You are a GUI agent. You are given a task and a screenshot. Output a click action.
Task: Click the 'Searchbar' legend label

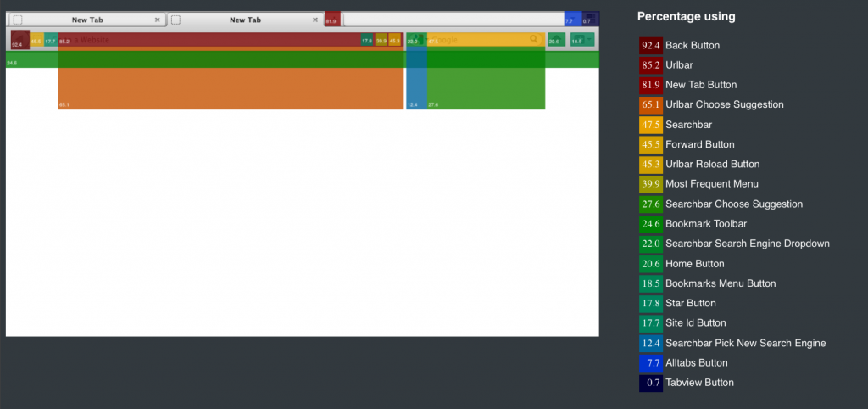click(x=688, y=125)
